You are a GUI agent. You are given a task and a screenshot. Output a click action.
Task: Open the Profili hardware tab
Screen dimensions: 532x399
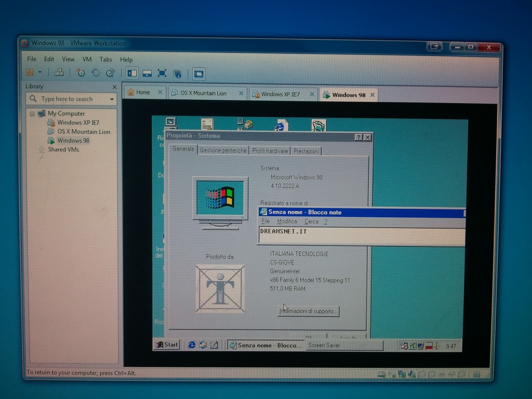click(x=270, y=151)
